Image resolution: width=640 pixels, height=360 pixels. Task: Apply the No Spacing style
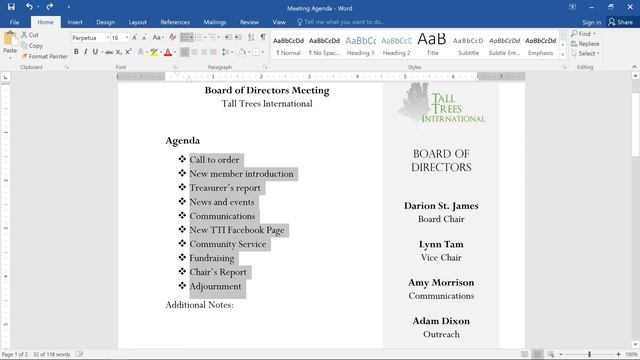click(x=324, y=45)
